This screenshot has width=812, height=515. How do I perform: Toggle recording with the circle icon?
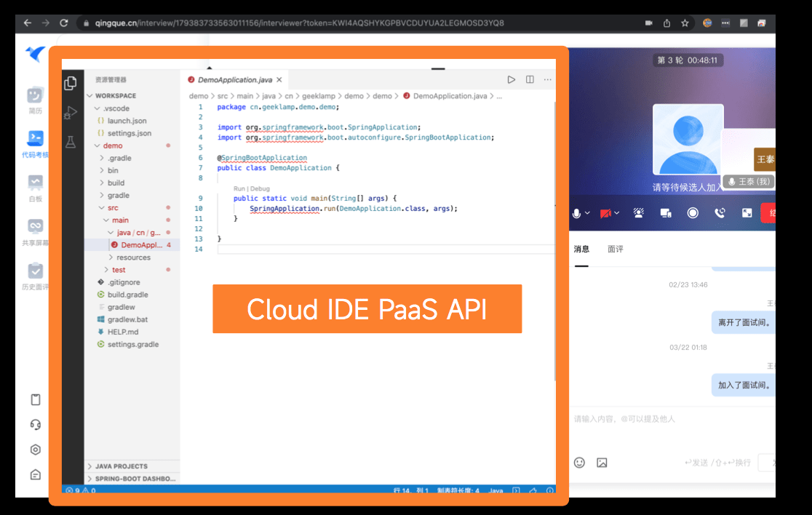point(693,212)
